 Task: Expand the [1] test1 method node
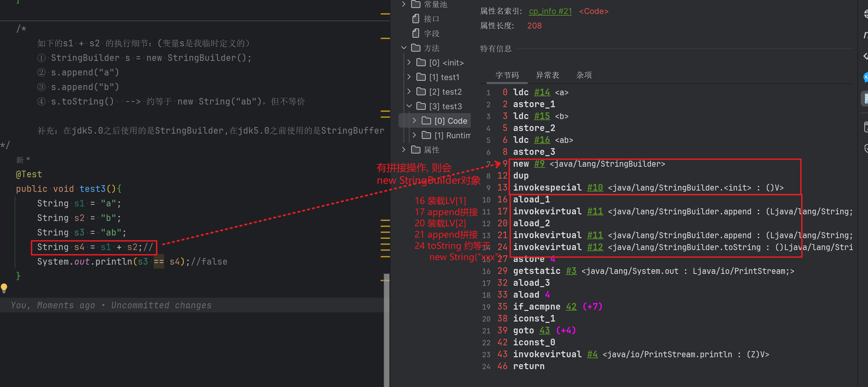[409, 77]
